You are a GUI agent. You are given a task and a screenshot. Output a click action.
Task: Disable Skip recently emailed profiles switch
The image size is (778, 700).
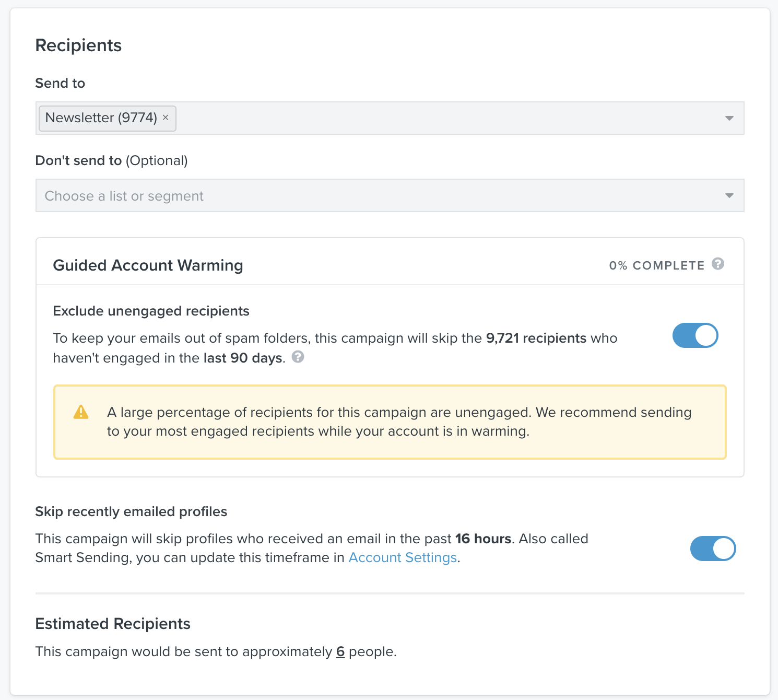click(713, 549)
